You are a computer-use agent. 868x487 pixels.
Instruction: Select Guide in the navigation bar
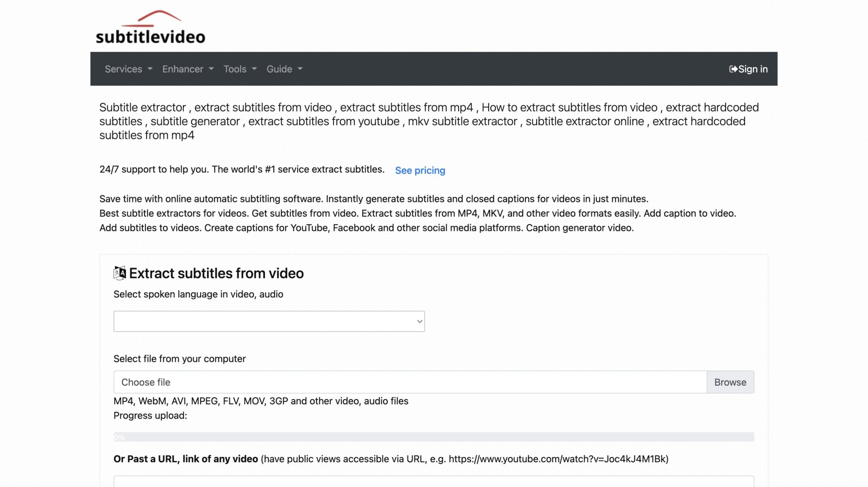point(279,69)
